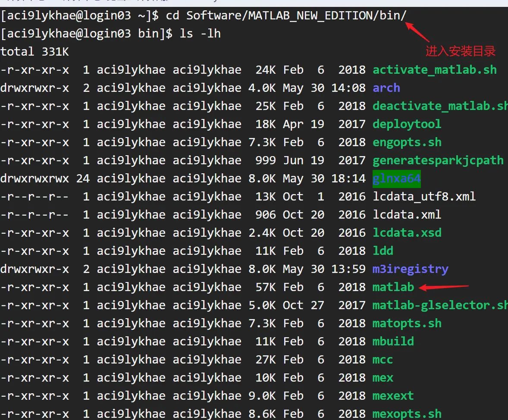This screenshot has height=420, width=508.
Task: Select the 'ls -lh' command text
Action: pos(200,34)
